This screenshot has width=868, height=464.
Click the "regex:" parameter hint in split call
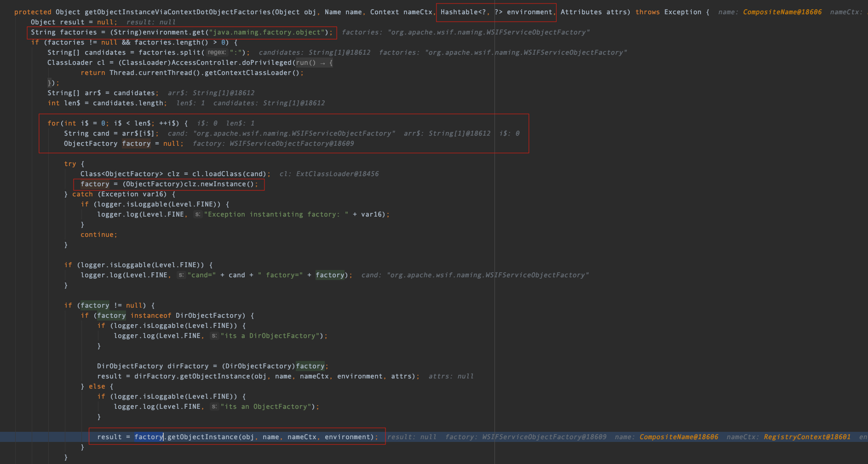pos(217,52)
